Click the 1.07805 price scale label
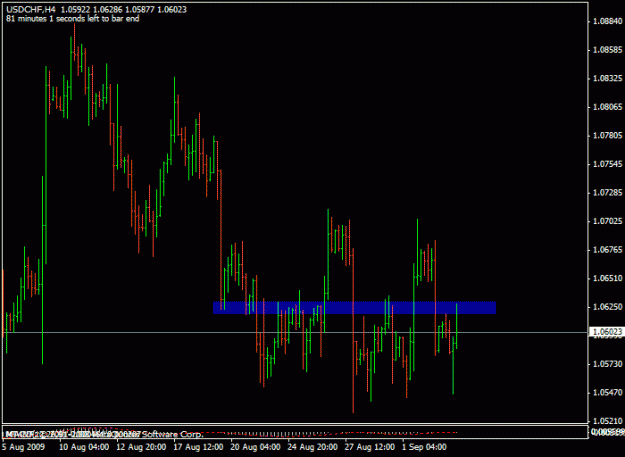The height and width of the screenshot is (457, 625). (607, 135)
